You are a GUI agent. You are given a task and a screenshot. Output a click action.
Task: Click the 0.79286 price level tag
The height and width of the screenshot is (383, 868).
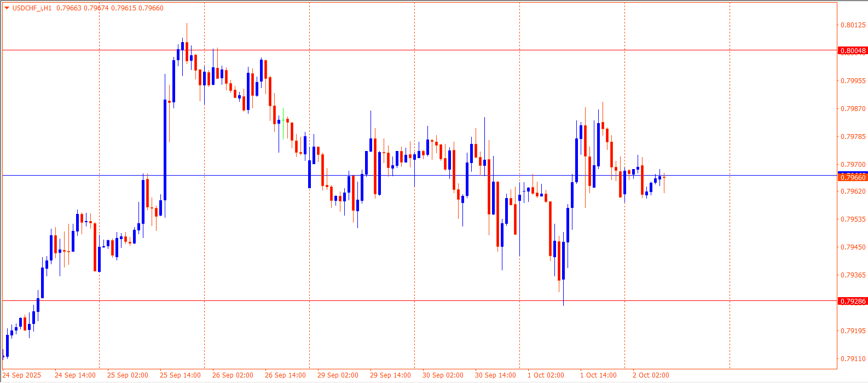coord(853,301)
